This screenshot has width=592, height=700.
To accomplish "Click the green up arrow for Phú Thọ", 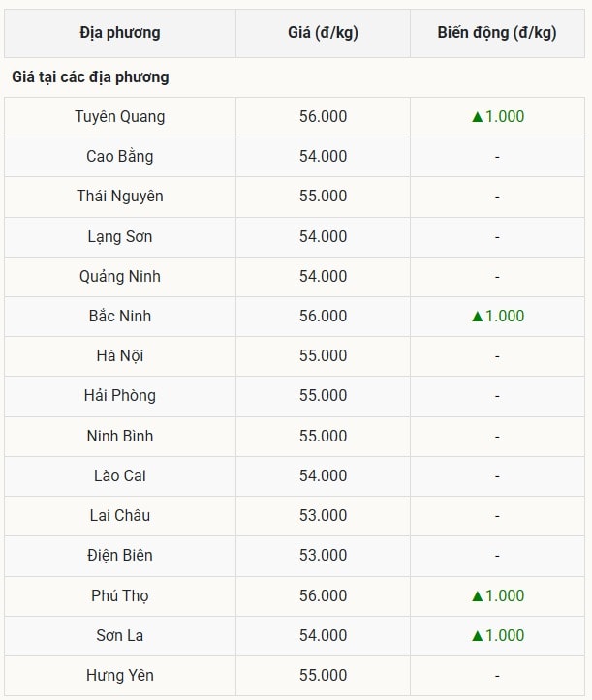I will point(477,596).
